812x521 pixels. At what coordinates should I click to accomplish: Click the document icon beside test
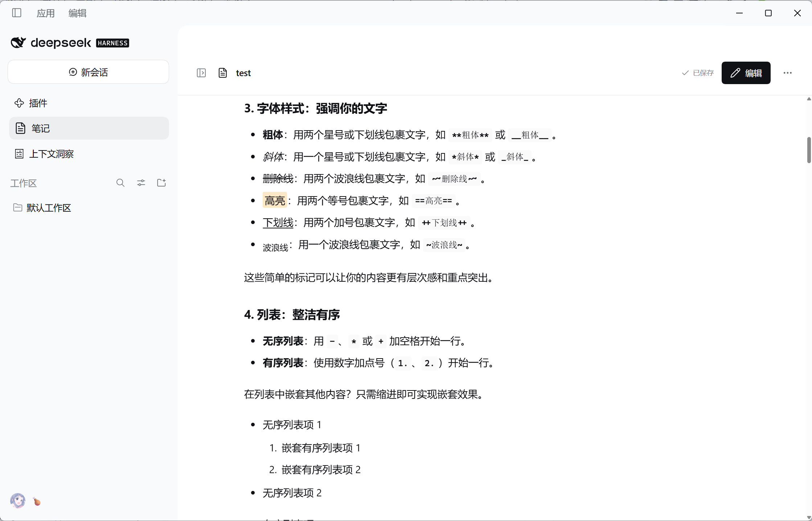[x=223, y=73]
